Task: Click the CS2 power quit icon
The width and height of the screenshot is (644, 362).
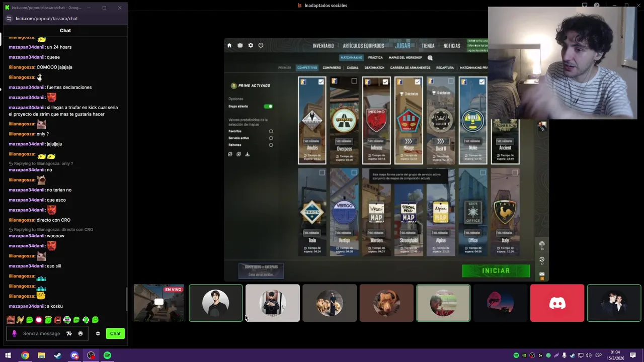Action: [x=261, y=45]
